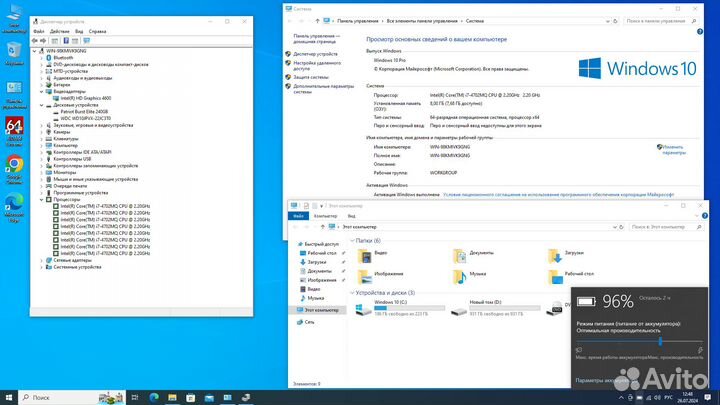Collapse the Процессоры node
This screenshot has height=405, width=720.
coord(42,200)
